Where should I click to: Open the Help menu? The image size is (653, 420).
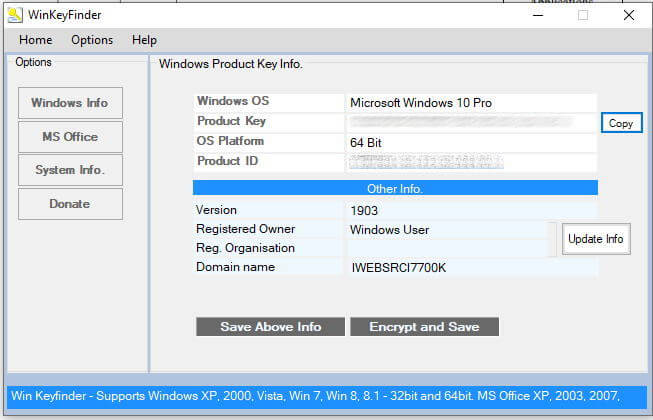click(144, 40)
